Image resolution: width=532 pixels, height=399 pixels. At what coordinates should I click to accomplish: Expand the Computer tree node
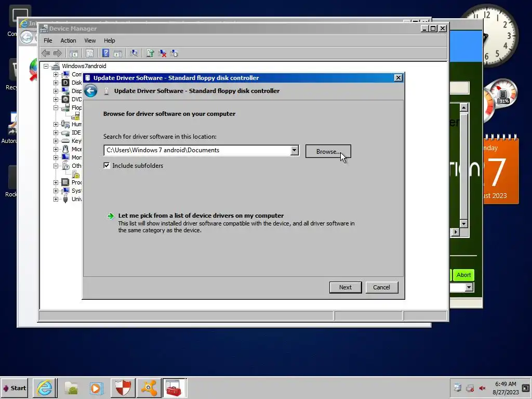point(56,74)
